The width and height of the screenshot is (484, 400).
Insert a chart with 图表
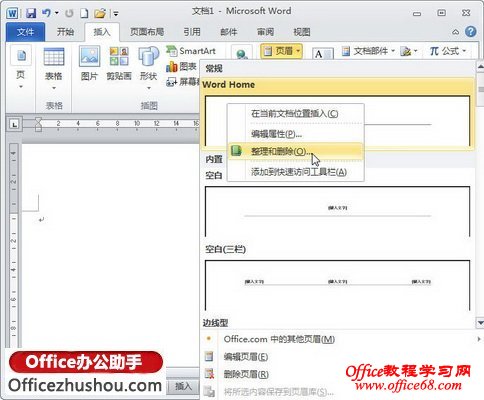182,67
